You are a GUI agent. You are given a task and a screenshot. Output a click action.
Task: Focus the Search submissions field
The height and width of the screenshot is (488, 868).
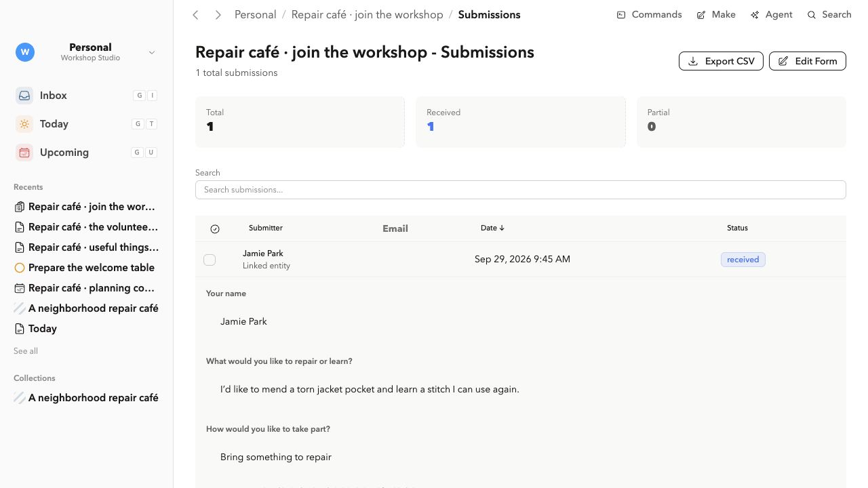pos(521,190)
